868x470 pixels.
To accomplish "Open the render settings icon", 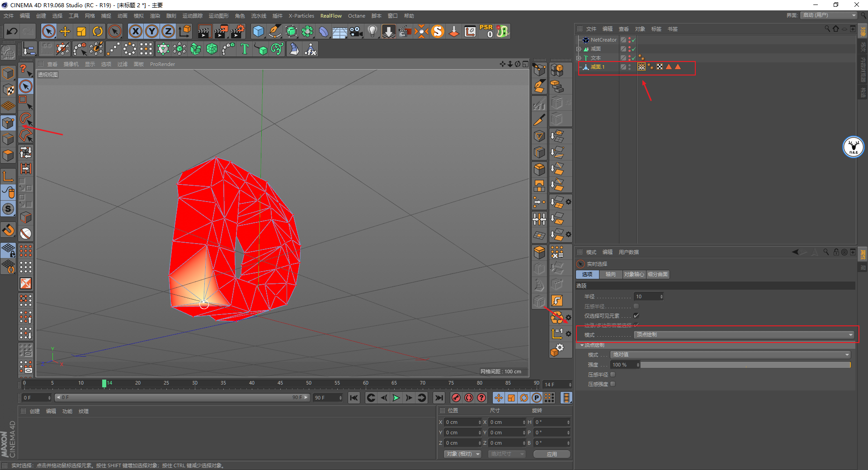I will tap(238, 31).
